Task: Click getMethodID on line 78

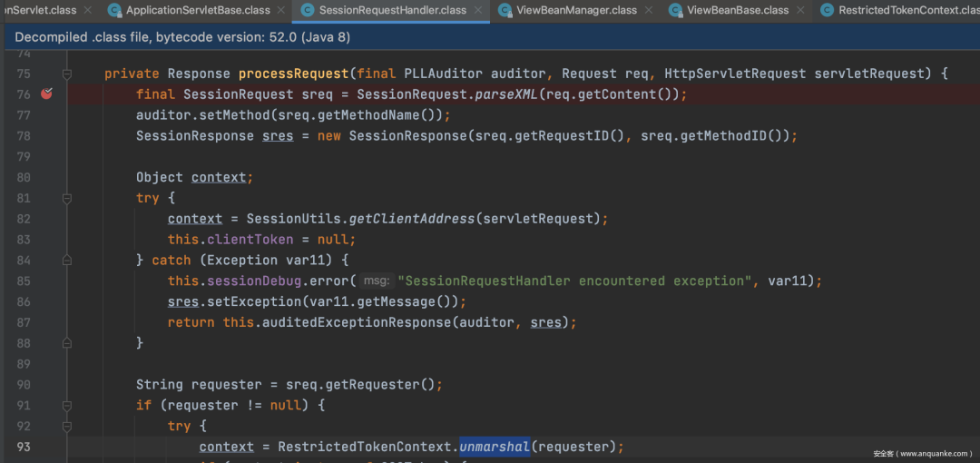Action: [x=719, y=136]
